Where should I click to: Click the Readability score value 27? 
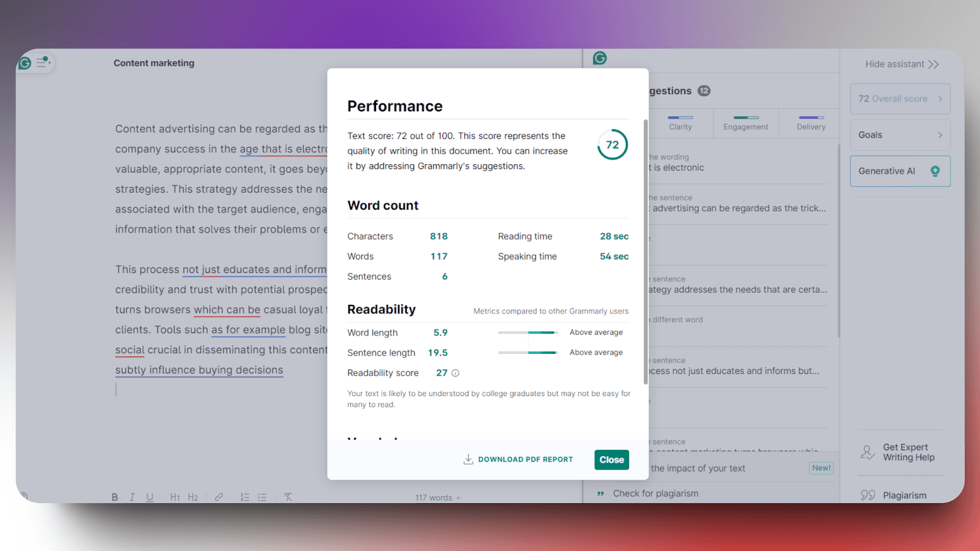tap(442, 373)
